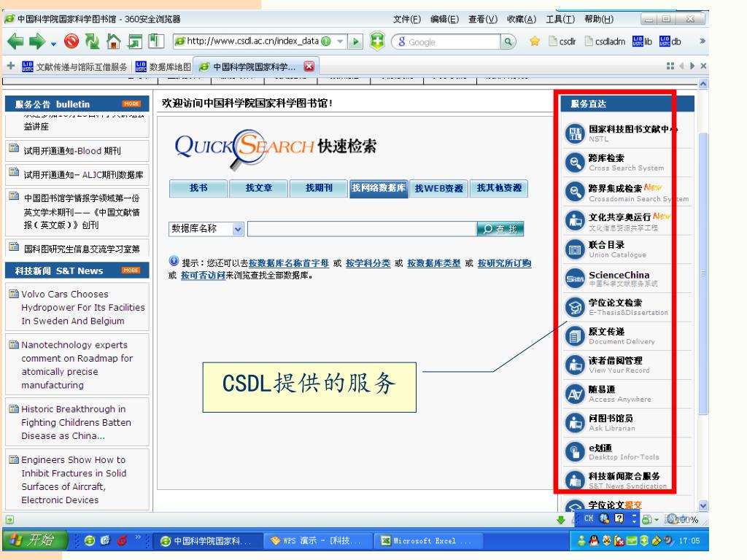
Task: Open favorites star icon
Action: pyautogui.click(x=535, y=42)
